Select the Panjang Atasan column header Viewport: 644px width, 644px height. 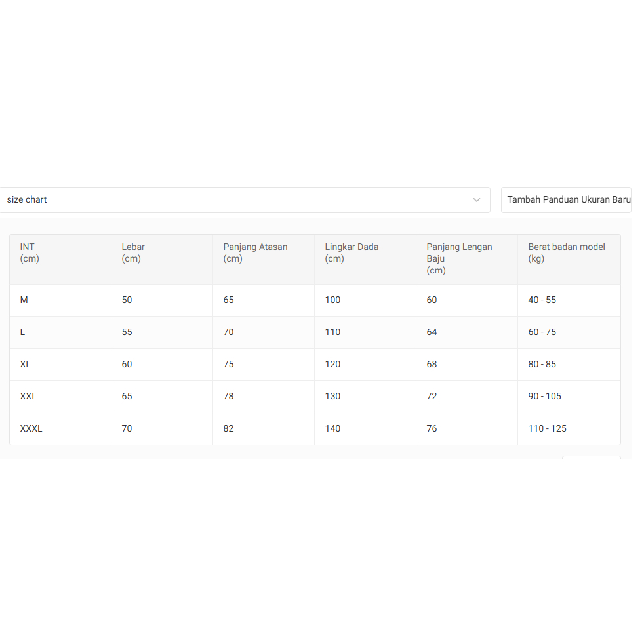255,253
